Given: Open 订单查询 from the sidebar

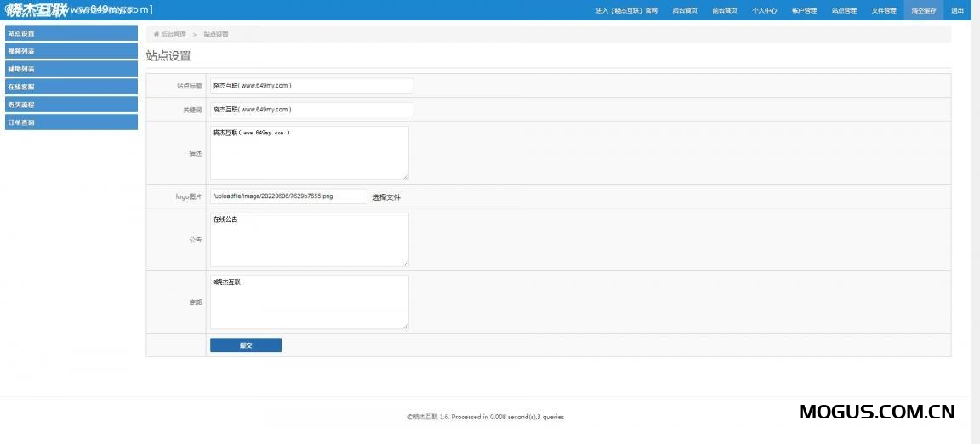Looking at the screenshot, I should click(x=71, y=122).
